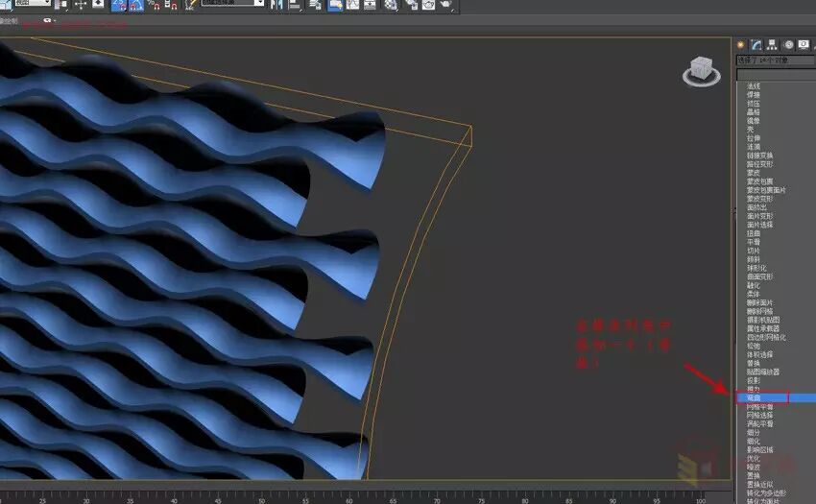The height and width of the screenshot is (504, 816).
Task: Choose the 焊接 modifier
Action: 754,95
